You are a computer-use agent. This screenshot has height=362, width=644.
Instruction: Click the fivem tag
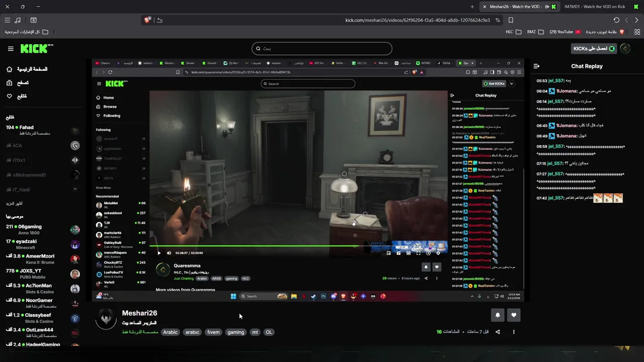point(213,332)
